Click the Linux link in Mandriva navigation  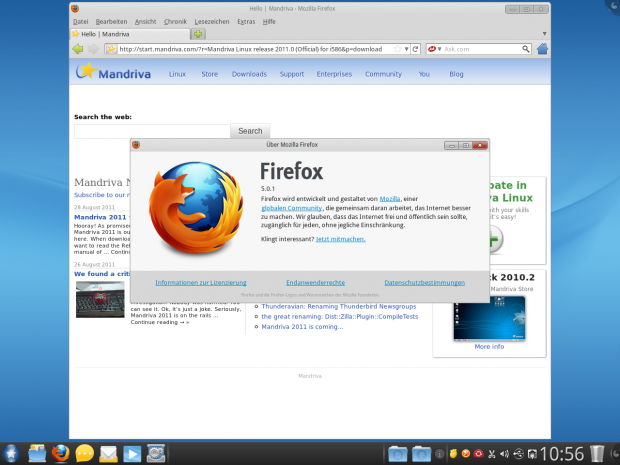coord(177,74)
